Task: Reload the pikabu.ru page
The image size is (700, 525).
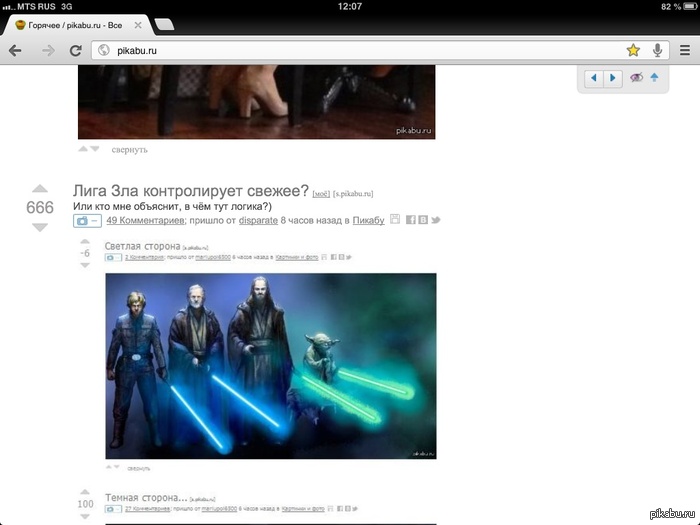Action: click(75, 49)
